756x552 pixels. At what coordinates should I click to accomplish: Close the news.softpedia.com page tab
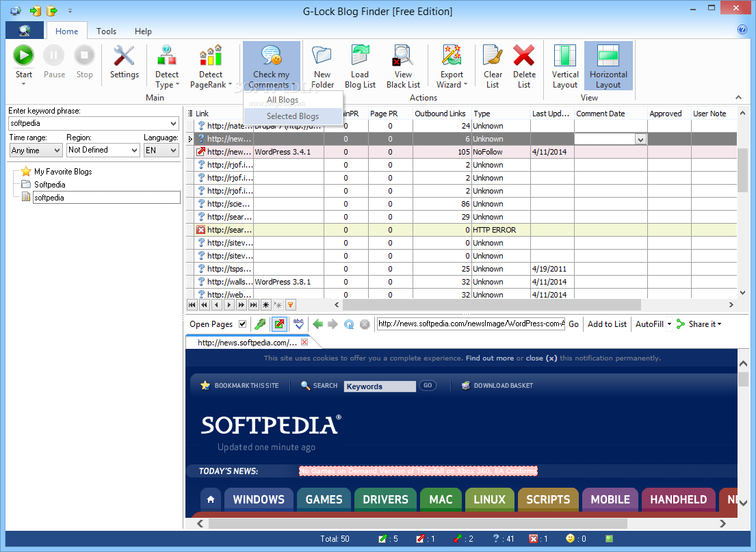coord(304,342)
